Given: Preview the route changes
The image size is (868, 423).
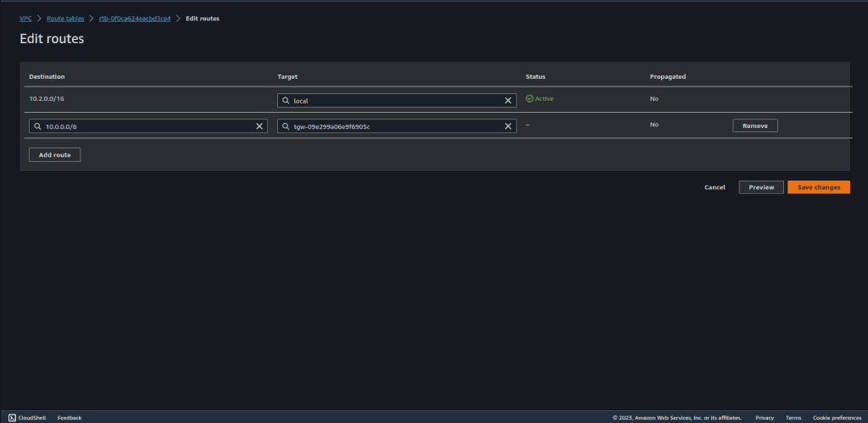Looking at the screenshot, I should point(760,186).
